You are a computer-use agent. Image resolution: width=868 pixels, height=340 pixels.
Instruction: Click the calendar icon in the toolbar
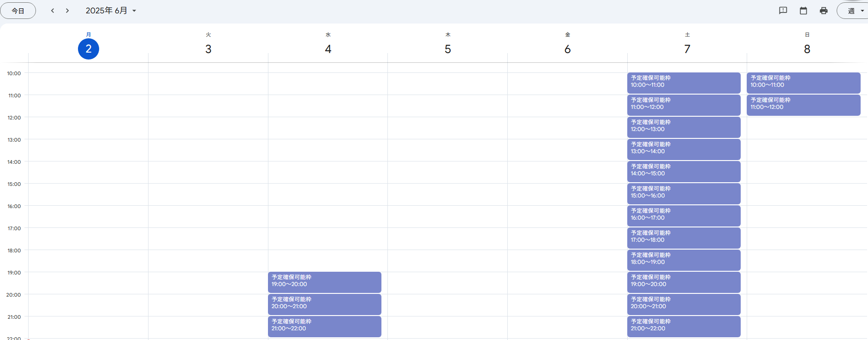803,11
